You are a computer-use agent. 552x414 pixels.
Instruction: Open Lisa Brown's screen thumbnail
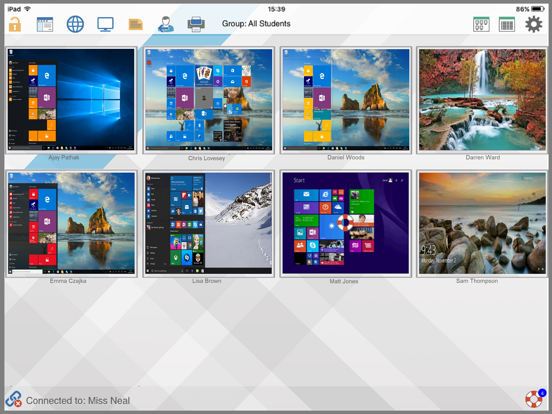coord(208,224)
